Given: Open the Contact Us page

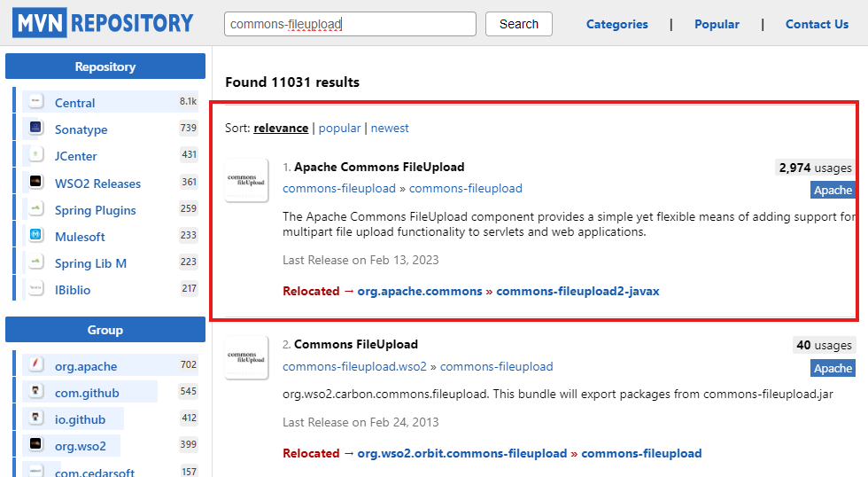Looking at the screenshot, I should click(x=817, y=24).
